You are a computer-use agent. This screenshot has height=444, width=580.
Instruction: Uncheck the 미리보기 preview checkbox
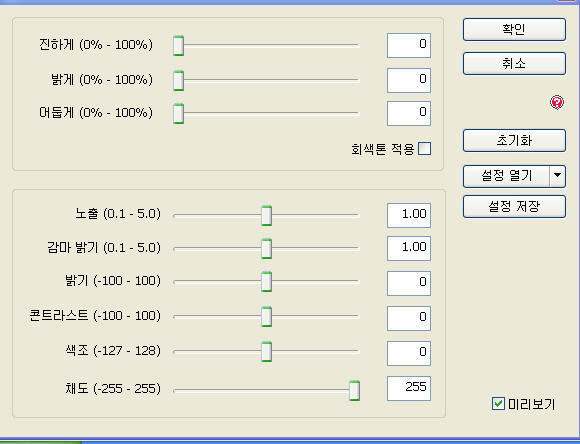[498, 403]
